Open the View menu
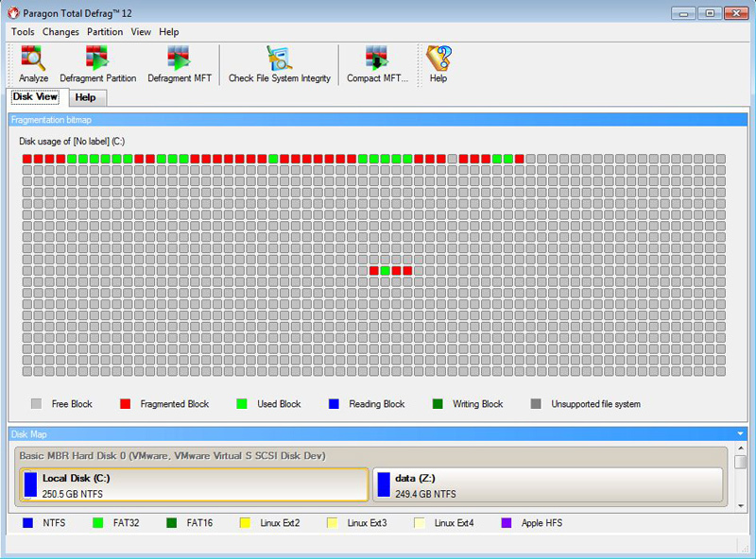 tap(141, 32)
